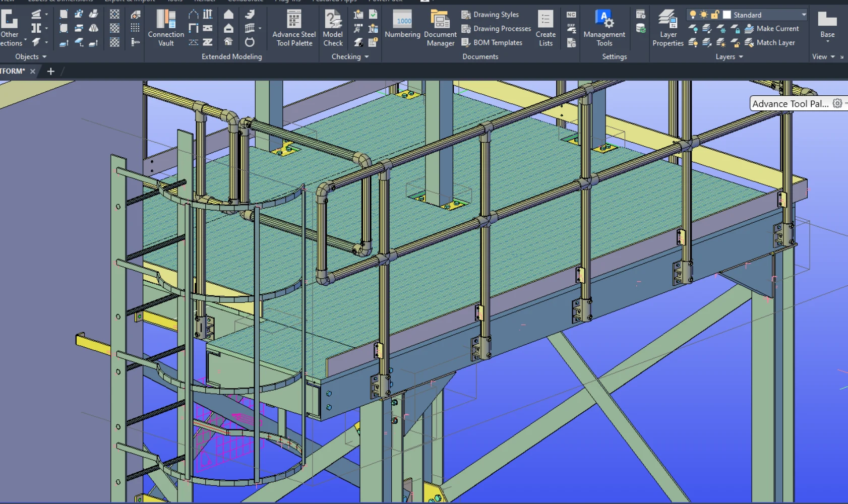Open the Advance Steel Tool Palette button
The height and width of the screenshot is (504, 848).
[294, 28]
